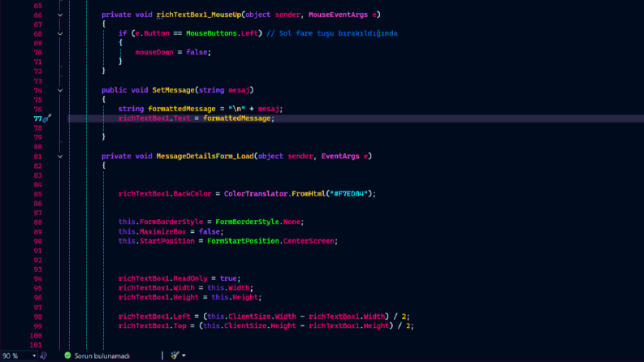This screenshot has height=362, width=644.
Task: Collapse the MessageDetailsForm_Load method at line 81
Action: [60, 157]
